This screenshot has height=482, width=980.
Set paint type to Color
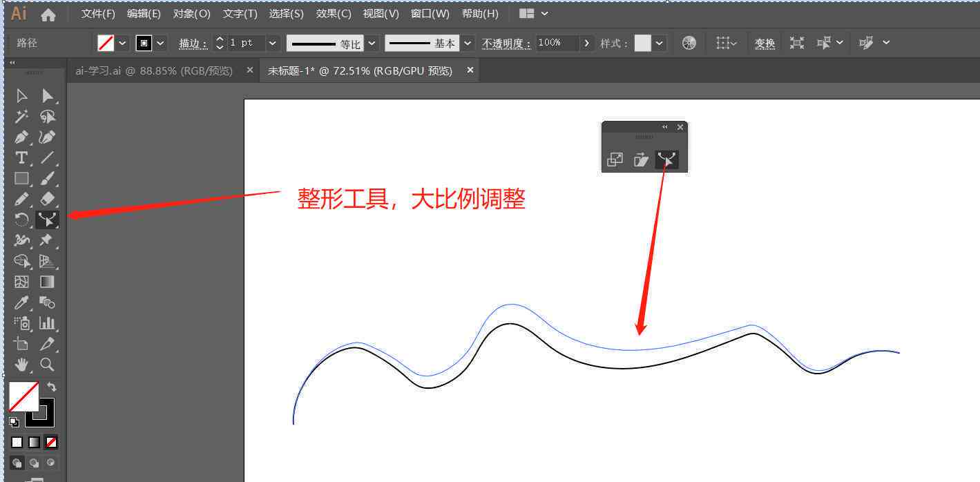(x=17, y=442)
